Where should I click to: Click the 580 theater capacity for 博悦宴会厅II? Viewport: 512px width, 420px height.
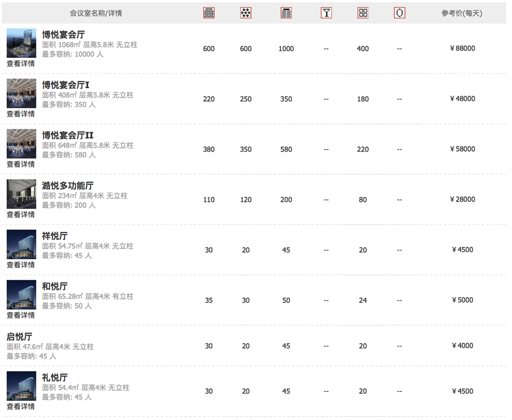[286, 149]
